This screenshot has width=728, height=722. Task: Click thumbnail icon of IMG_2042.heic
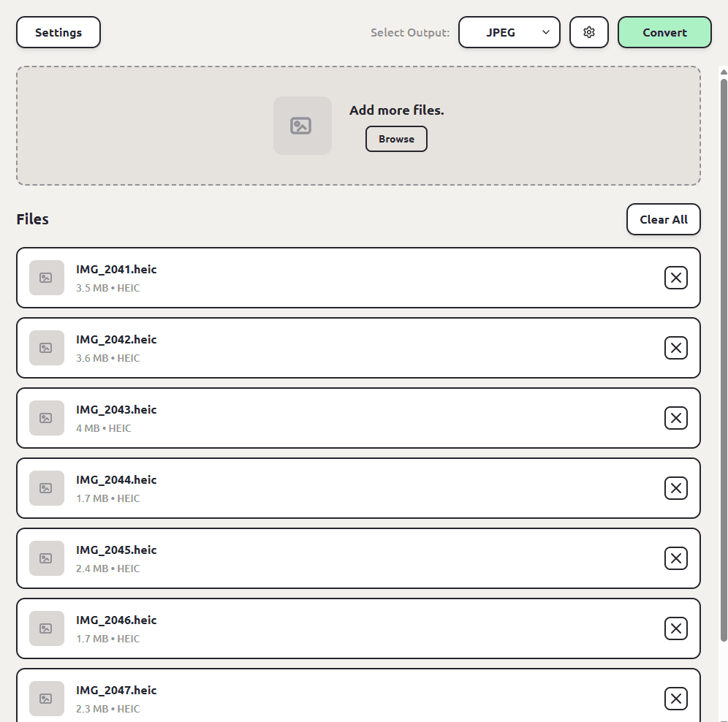click(47, 348)
